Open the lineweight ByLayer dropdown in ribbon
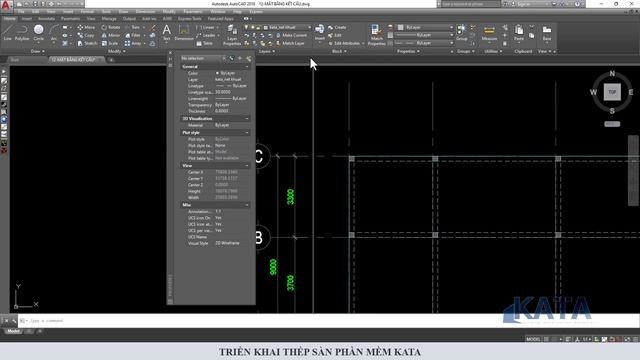This screenshot has width=640, height=360. (424, 35)
